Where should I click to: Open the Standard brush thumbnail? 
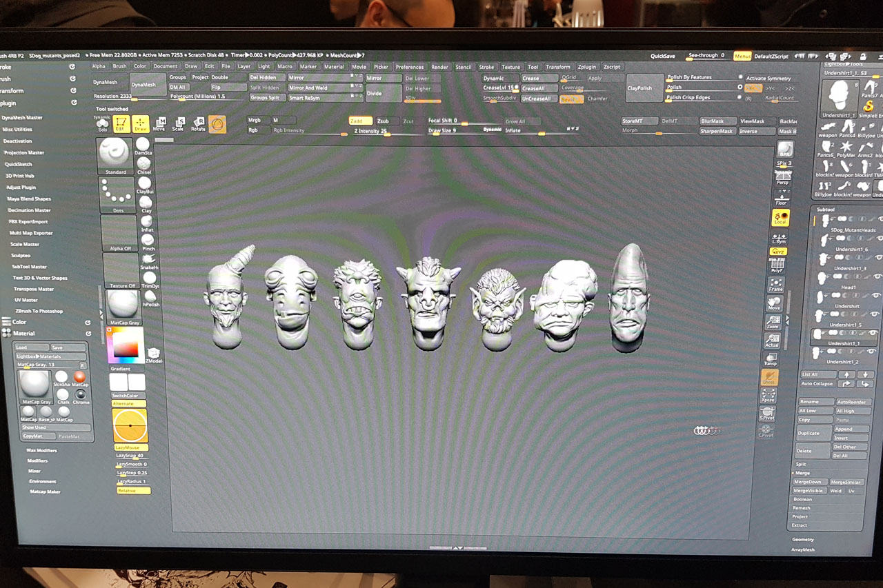pyautogui.click(x=115, y=155)
